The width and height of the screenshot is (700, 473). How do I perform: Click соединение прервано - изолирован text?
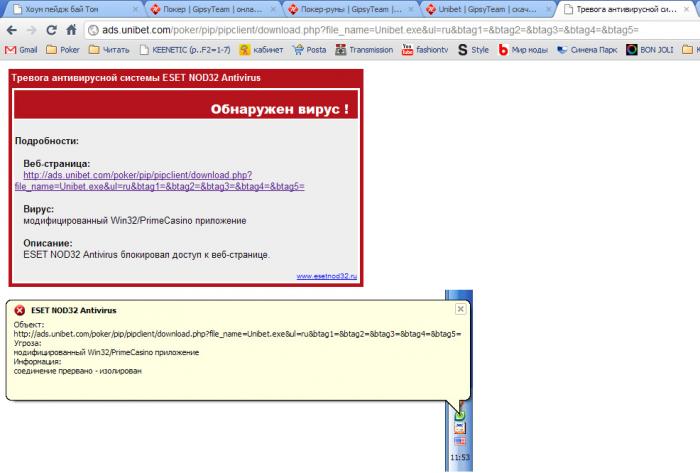coord(78,371)
